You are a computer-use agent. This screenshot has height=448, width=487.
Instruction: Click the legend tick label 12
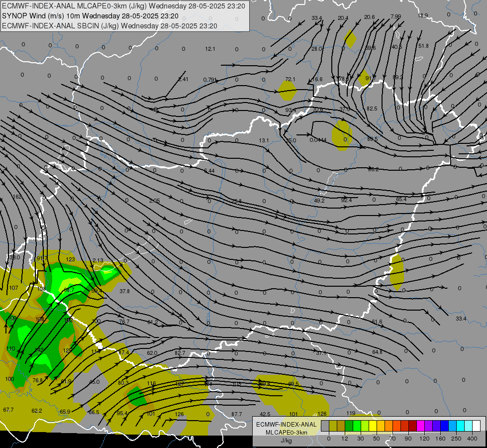point(344,439)
